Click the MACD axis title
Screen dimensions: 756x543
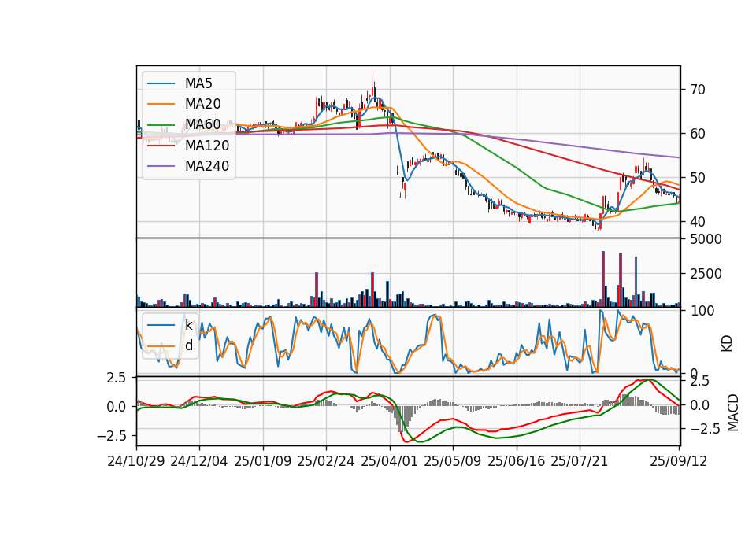(733, 413)
